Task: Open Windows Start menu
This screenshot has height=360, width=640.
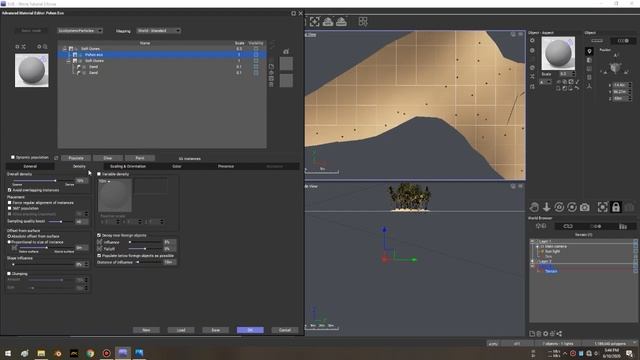Action: tap(8, 353)
